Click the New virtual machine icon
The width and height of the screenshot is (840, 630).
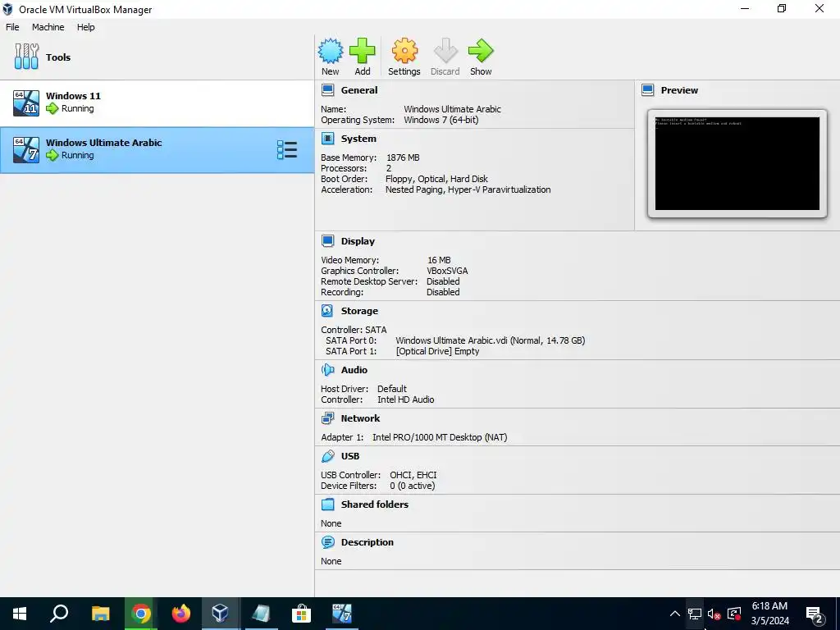pyautogui.click(x=331, y=51)
